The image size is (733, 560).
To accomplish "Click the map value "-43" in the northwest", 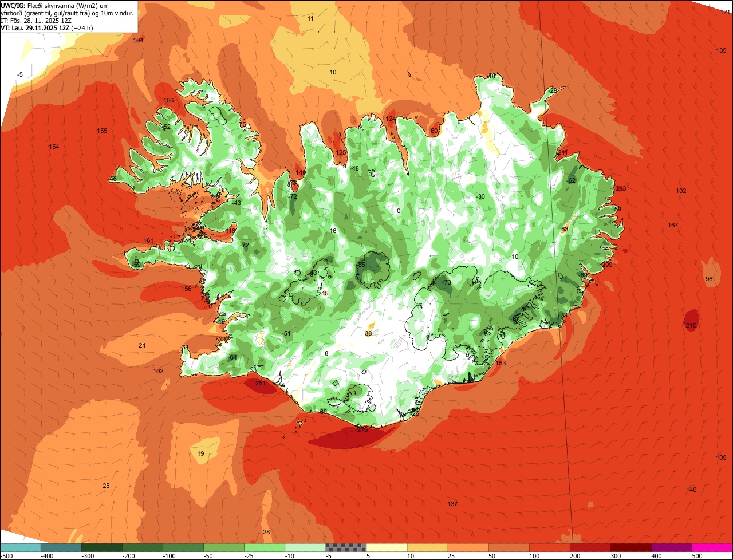I will coord(236,203).
